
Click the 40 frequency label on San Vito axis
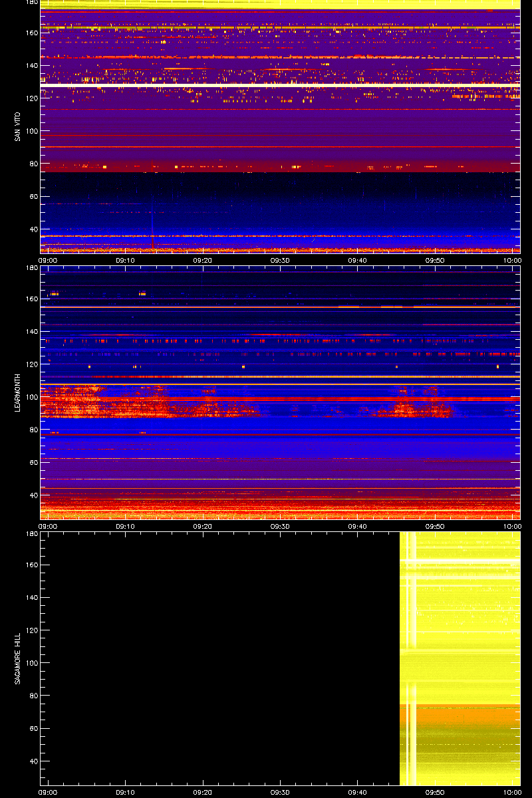(x=33, y=229)
